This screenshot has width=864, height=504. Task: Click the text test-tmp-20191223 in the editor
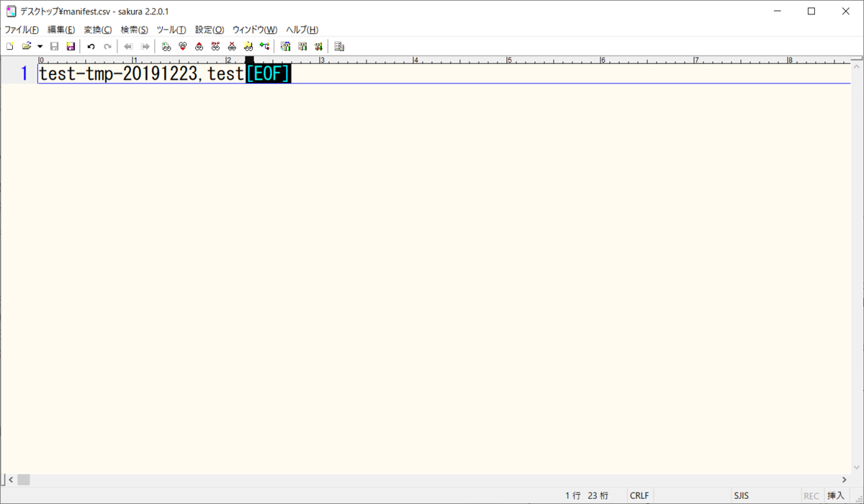point(117,73)
